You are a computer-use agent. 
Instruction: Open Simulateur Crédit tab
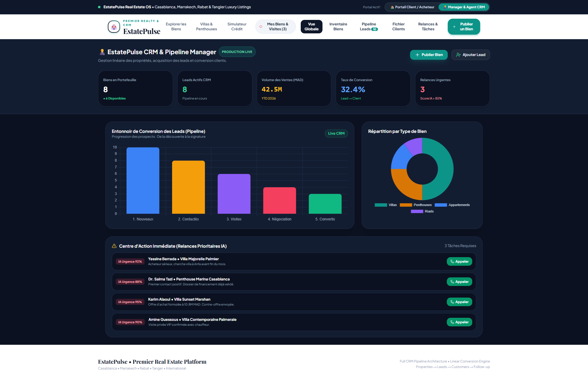point(237,27)
